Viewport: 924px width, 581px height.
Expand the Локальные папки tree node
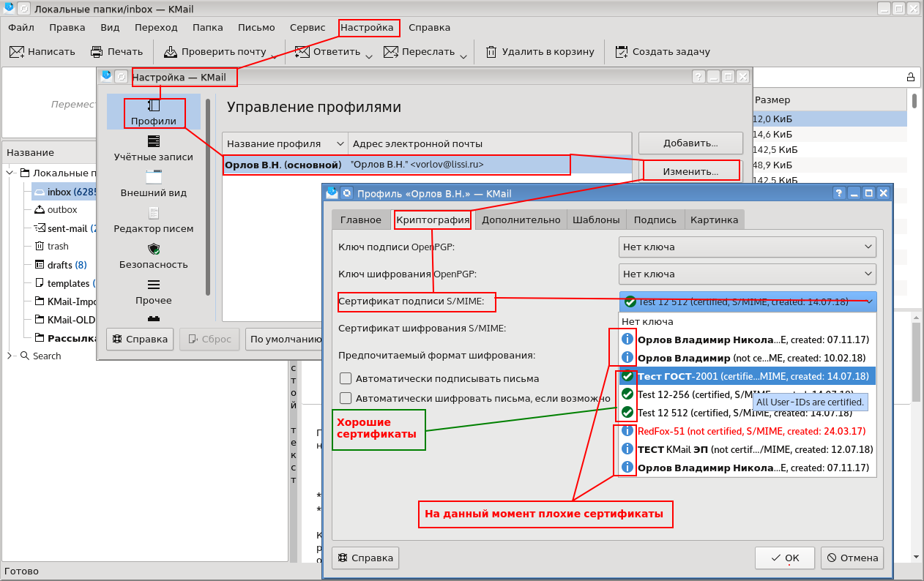click(x=10, y=173)
